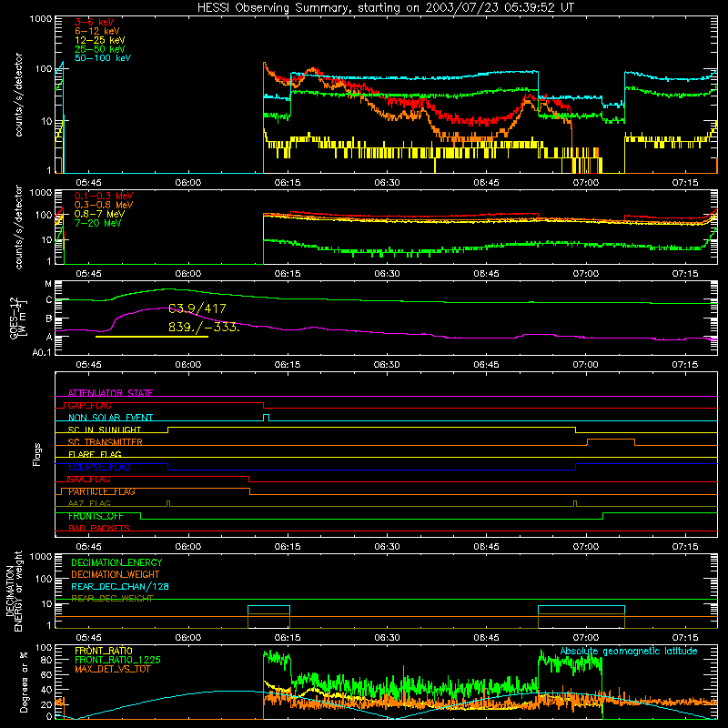This screenshot has height=728, width=728.
Task: Click the 0.3-0.8 MeV legend label
Action: pos(104,205)
